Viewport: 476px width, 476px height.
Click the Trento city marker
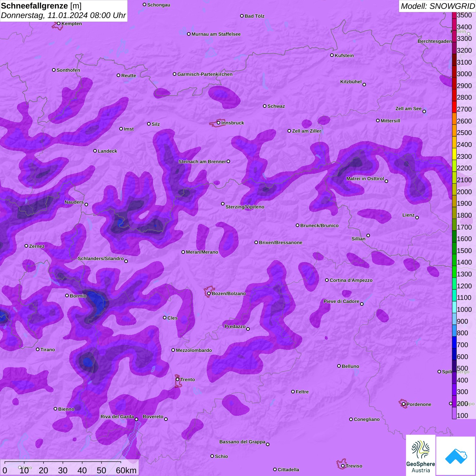click(x=177, y=379)
